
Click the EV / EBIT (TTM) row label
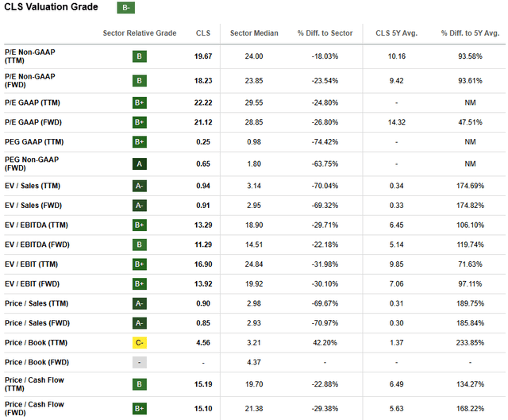(34, 264)
